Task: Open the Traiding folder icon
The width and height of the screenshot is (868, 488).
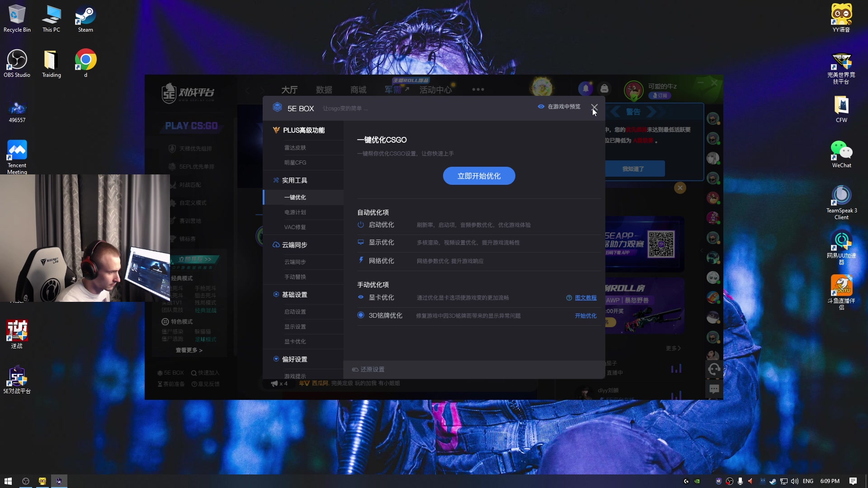Action: 51,63
